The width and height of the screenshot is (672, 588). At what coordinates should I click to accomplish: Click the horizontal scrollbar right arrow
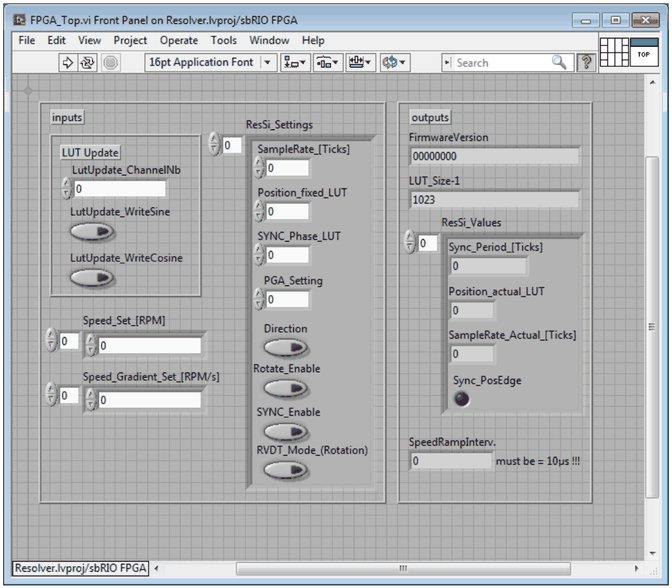click(x=636, y=569)
